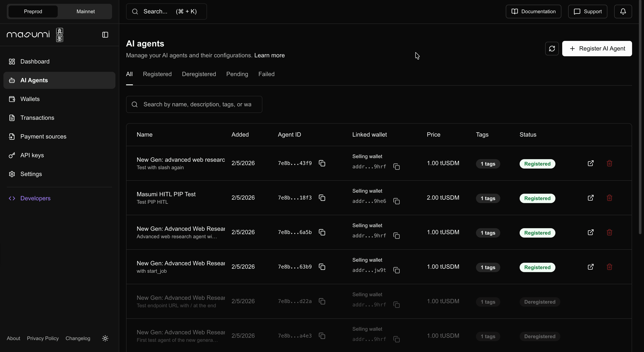The image size is (644, 352).
Task: Copy Agent ID 7e8b...a4e3
Action: [322, 336]
